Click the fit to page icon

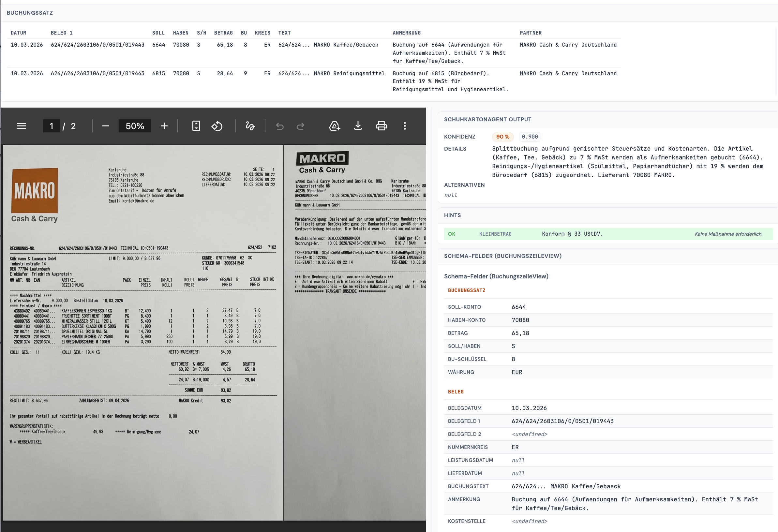tap(196, 126)
